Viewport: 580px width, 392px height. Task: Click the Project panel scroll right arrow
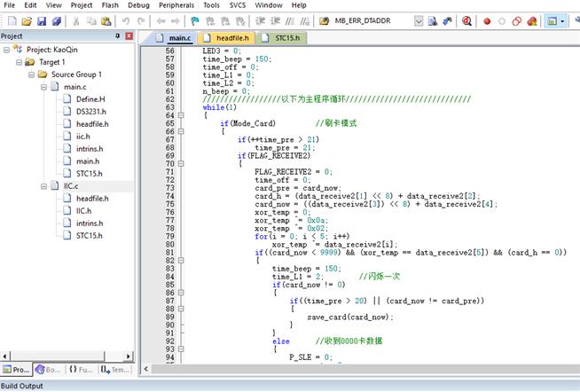point(128,357)
